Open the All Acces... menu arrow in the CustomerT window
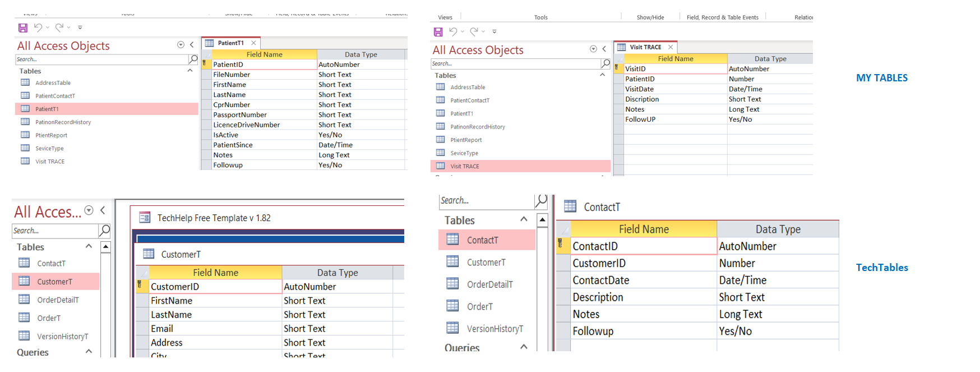This screenshot has width=980, height=372. coord(89,210)
